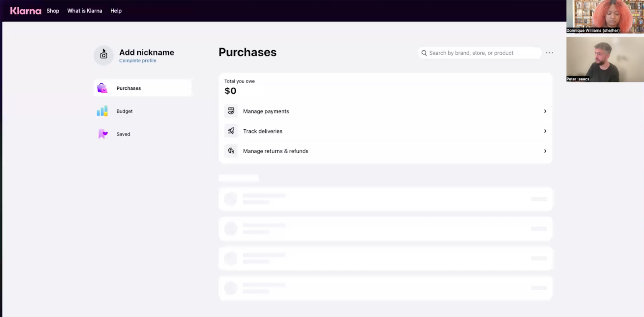The height and width of the screenshot is (317, 644).
Task: Open the Shop menu in top navigation
Action: click(53, 11)
